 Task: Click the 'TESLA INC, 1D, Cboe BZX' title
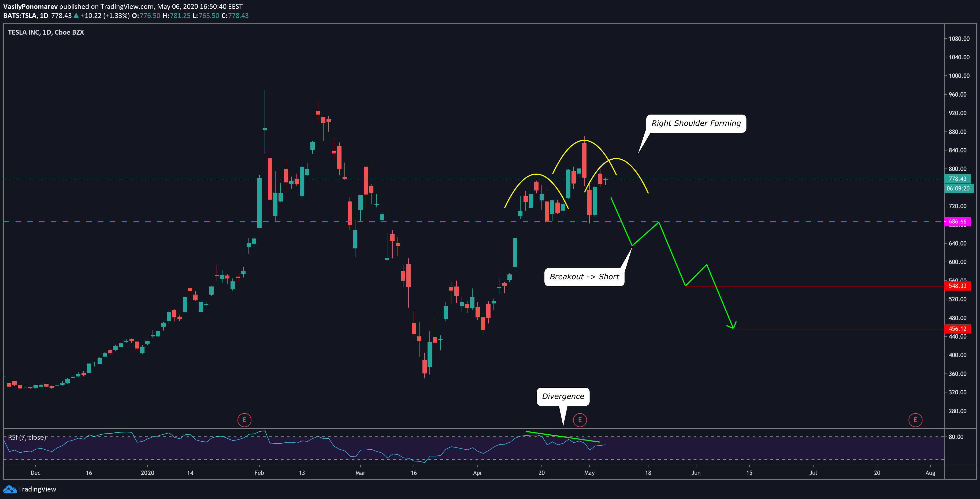coord(46,32)
